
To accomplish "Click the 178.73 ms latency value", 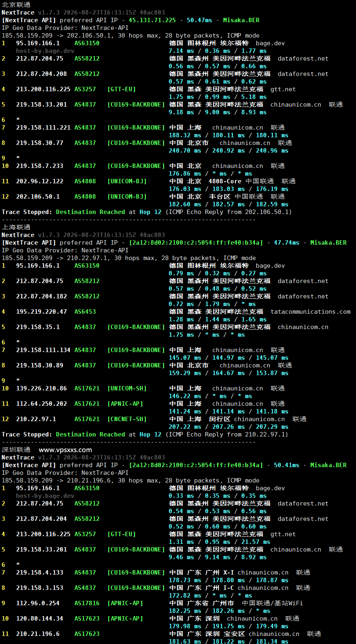I will point(185,580).
